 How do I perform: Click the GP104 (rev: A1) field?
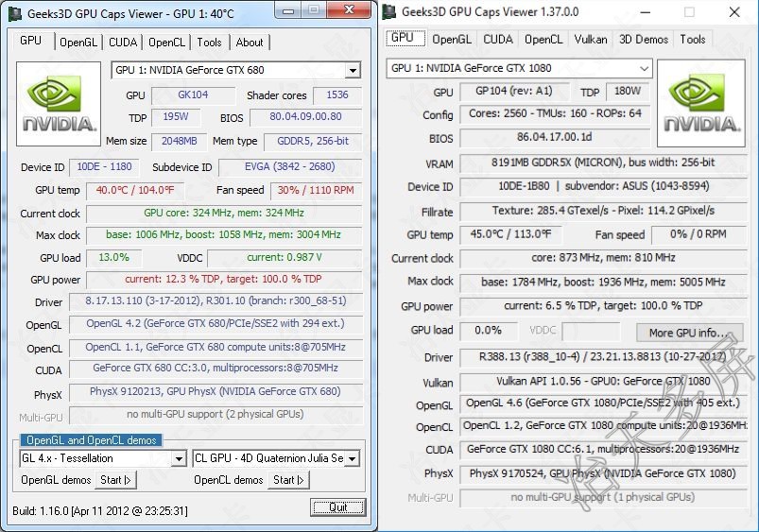514,92
